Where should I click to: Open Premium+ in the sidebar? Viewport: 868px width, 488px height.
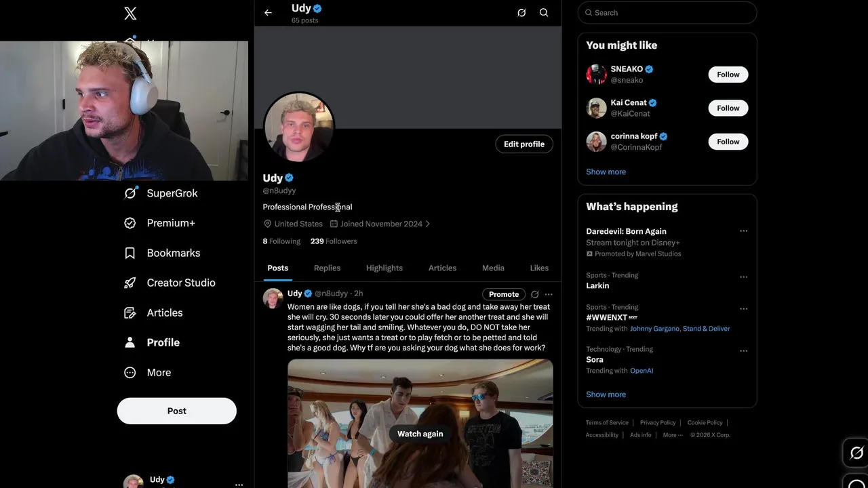159,223
